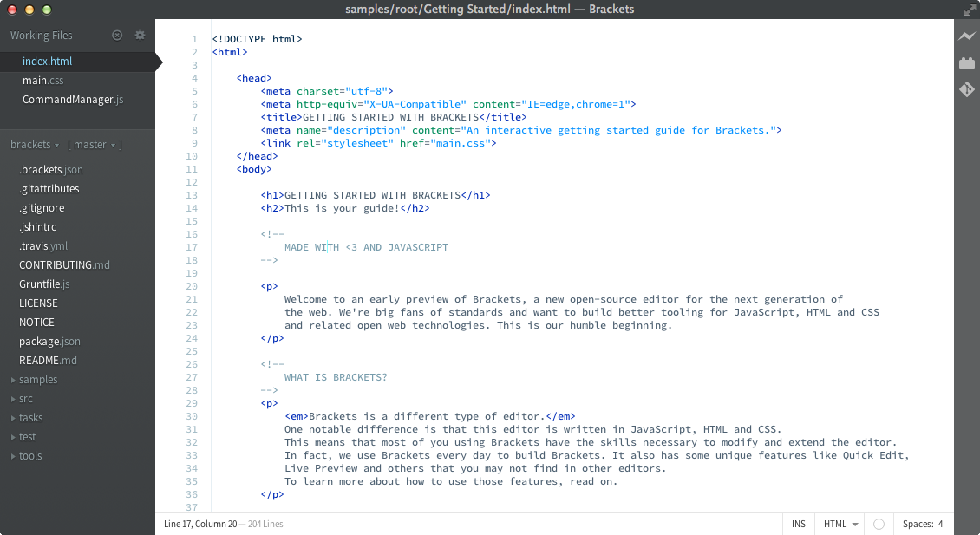
Task: Click WHAT IS BRACKETS? comment
Action: point(336,377)
